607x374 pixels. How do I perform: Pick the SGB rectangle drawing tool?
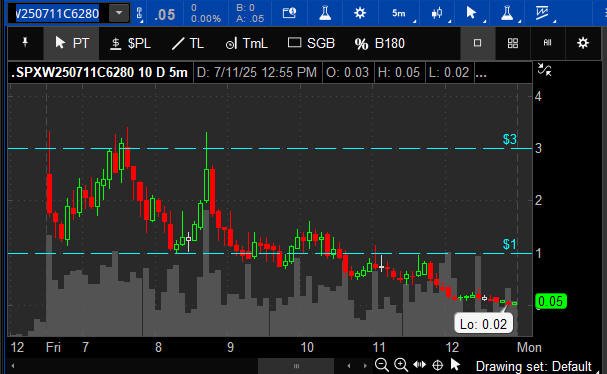[311, 43]
